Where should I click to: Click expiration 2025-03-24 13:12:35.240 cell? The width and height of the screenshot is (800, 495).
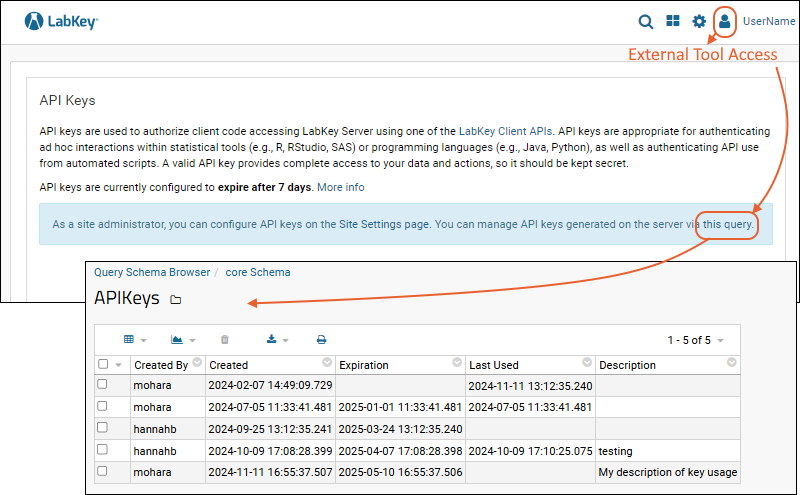tap(401, 429)
